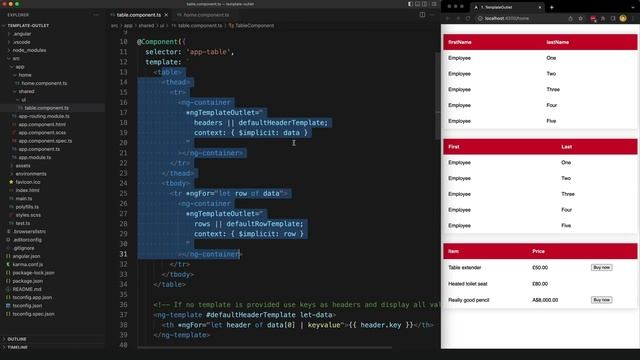
Task: Open app.component.scss file
Action: click(x=42, y=133)
